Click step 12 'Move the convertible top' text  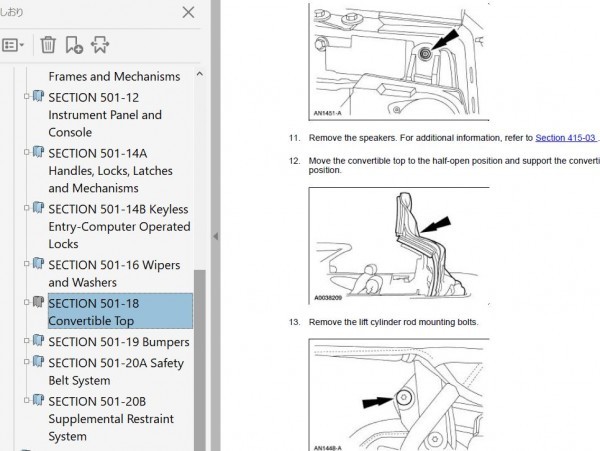click(454, 165)
